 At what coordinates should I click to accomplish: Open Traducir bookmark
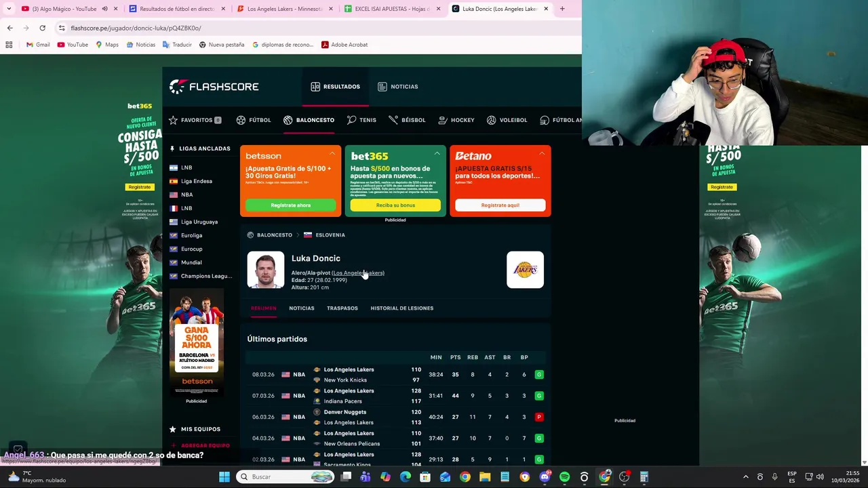click(x=177, y=45)
